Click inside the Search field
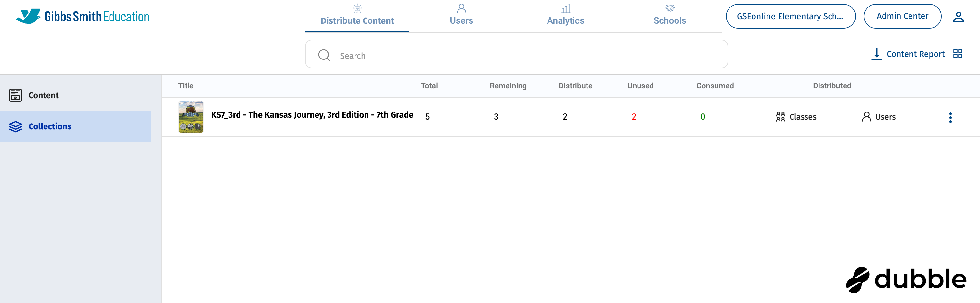 525,56
